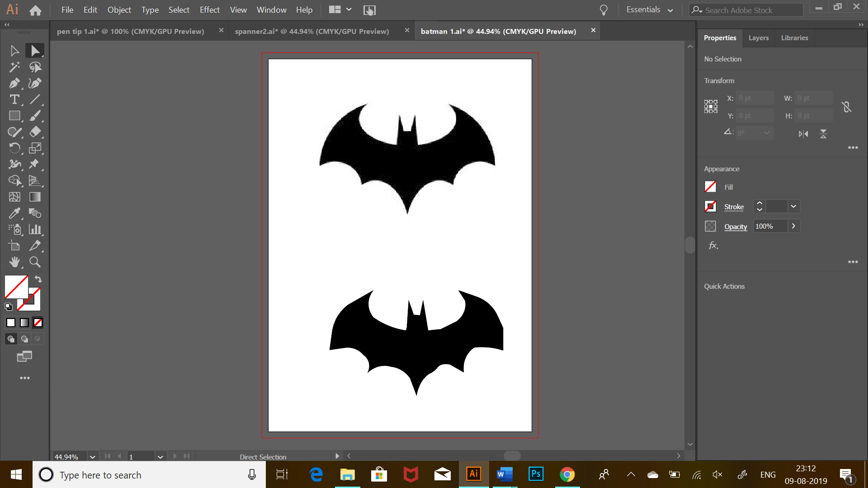Click the Fill color swatch
This screenshot has height=488, width=868.
point(710,187)
